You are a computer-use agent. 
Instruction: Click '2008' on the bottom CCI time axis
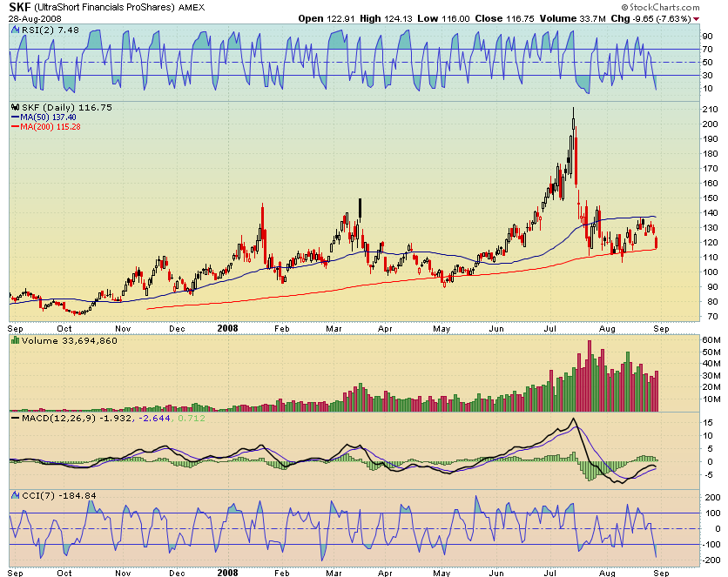coord(227,573)
